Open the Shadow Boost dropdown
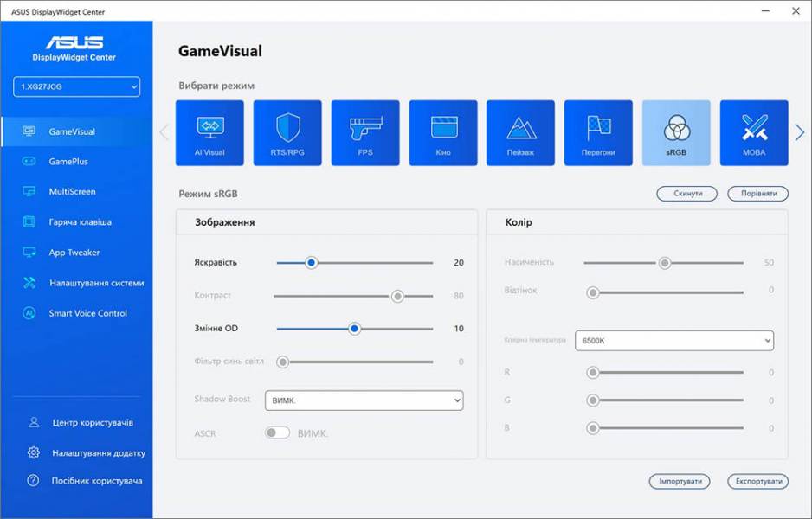 (364, 400)
